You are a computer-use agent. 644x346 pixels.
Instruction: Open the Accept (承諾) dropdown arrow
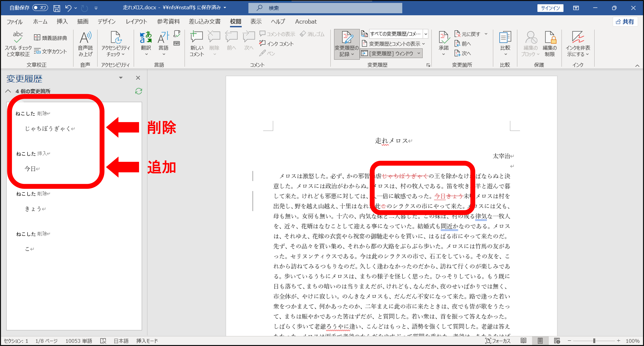(x=444, y=54)
